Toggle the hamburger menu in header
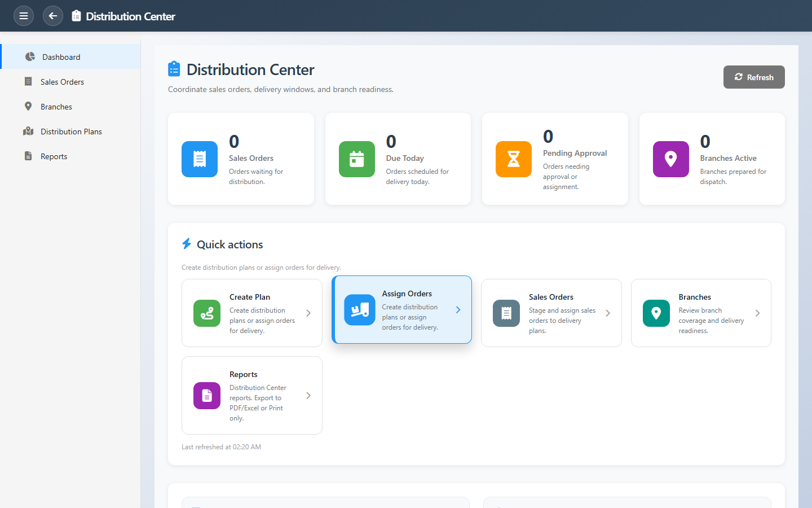The height and width of the screenshot is (508, 812). tap(24, 16)
